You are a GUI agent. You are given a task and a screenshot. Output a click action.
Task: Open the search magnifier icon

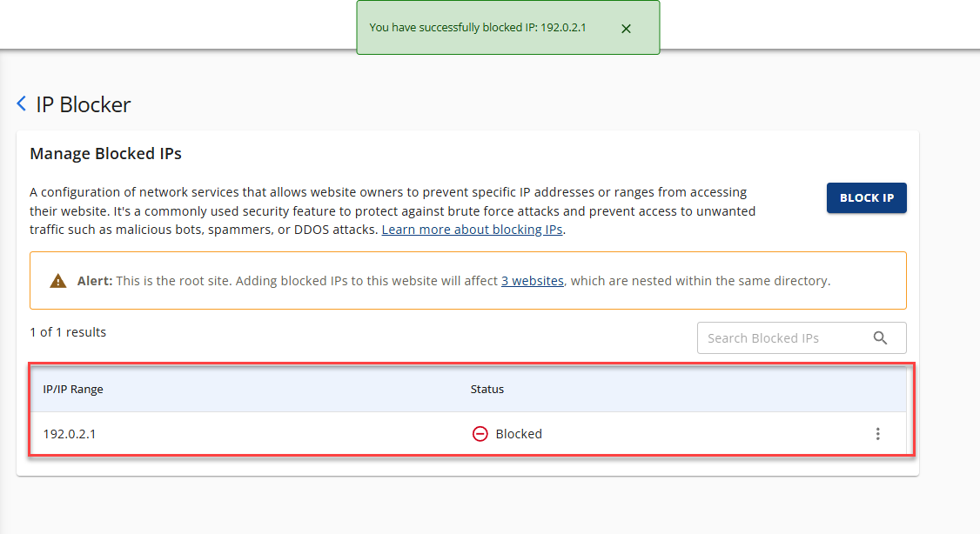click(880, 337)
